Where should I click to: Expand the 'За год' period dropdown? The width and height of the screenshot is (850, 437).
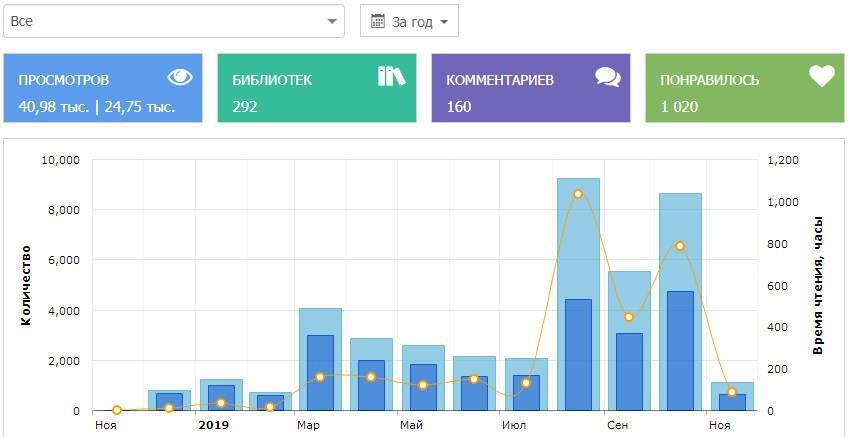pyautogui.click(x=409, y=21)
